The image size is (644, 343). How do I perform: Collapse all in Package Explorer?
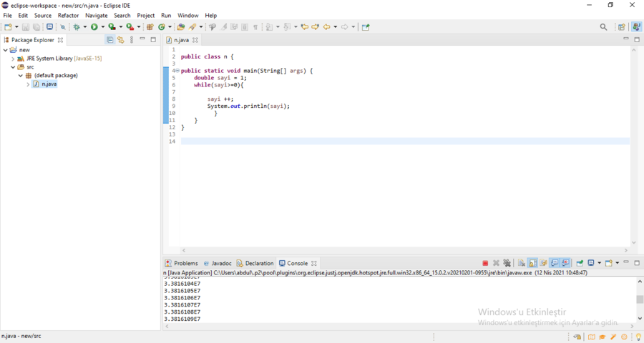pyautogui.click(x=110, y=40)
